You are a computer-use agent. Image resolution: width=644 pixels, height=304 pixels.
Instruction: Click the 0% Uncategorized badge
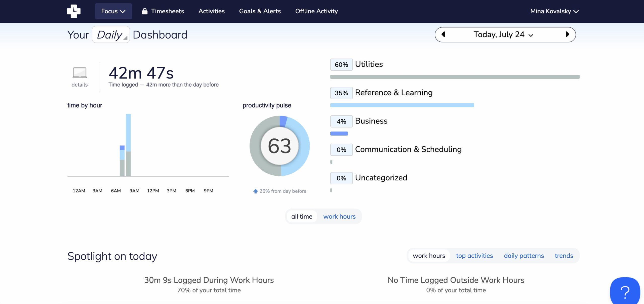click(x=341, y=178)
